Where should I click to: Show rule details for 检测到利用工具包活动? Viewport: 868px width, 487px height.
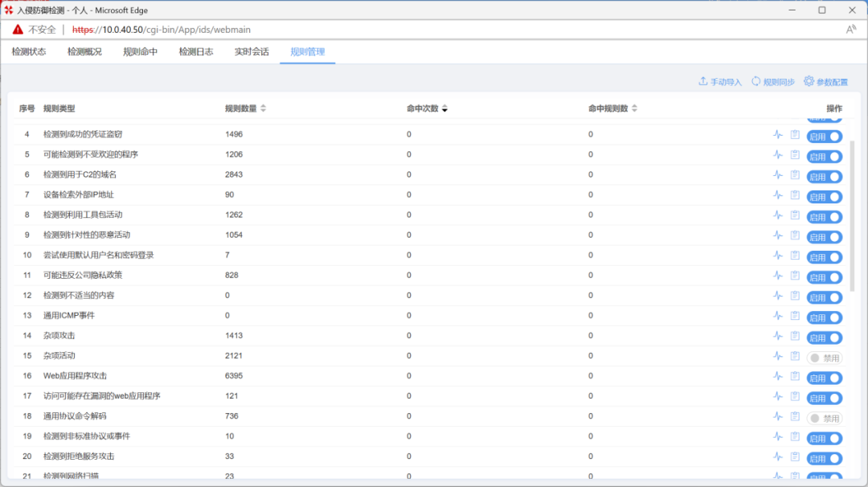[795, 215]
